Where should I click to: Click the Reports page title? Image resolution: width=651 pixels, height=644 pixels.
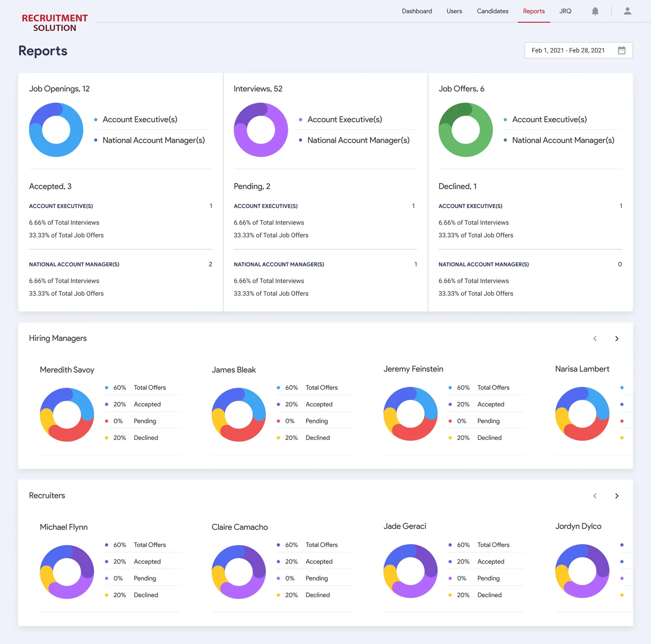(x=43, y=51)
